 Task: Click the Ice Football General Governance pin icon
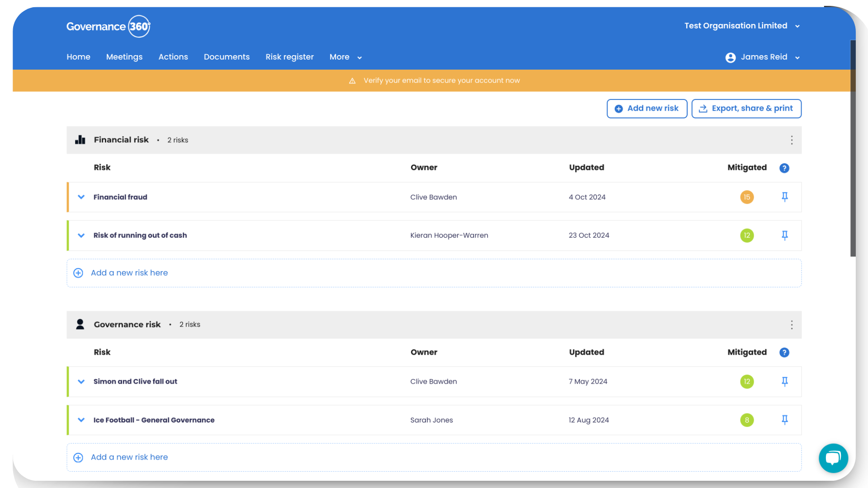tap(785, 419)
